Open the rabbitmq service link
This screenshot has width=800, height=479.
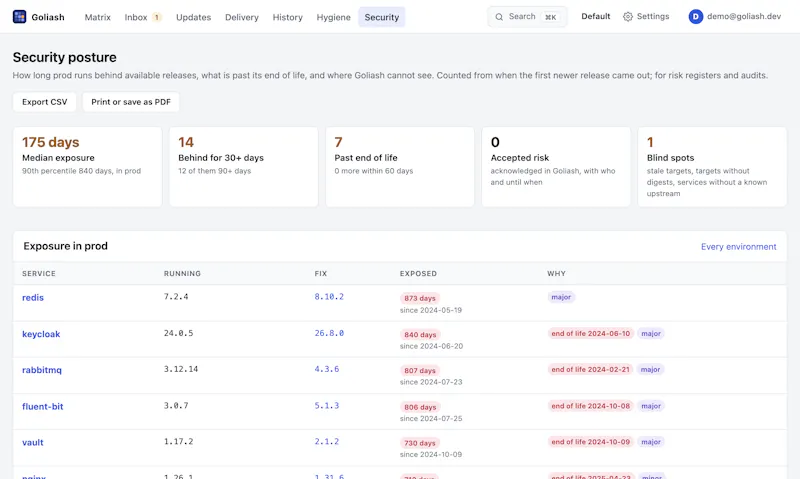pyautogui.click(x=42, y=370)
